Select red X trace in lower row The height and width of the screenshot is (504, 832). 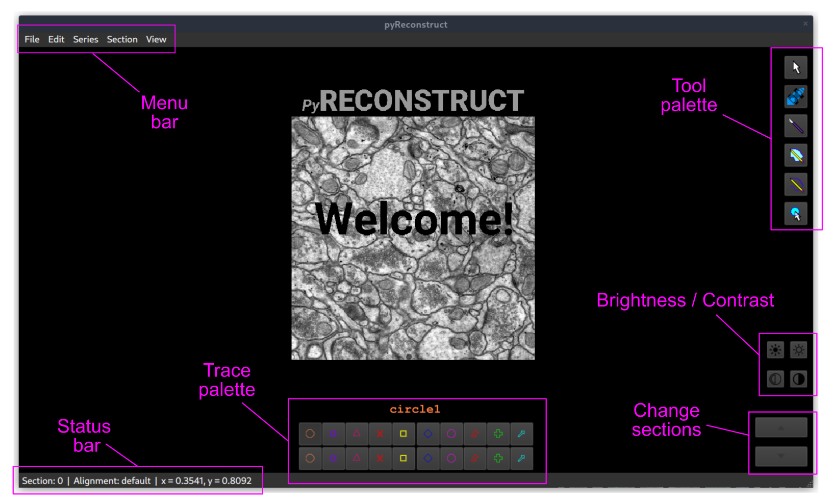click(381, 458)
